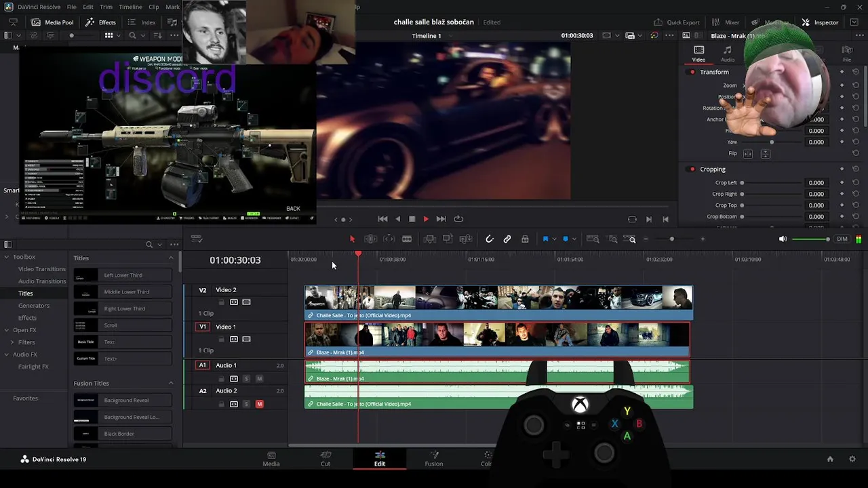Open the Media Pool panel
The image size is (868, 488).
[x=52, y=22]
